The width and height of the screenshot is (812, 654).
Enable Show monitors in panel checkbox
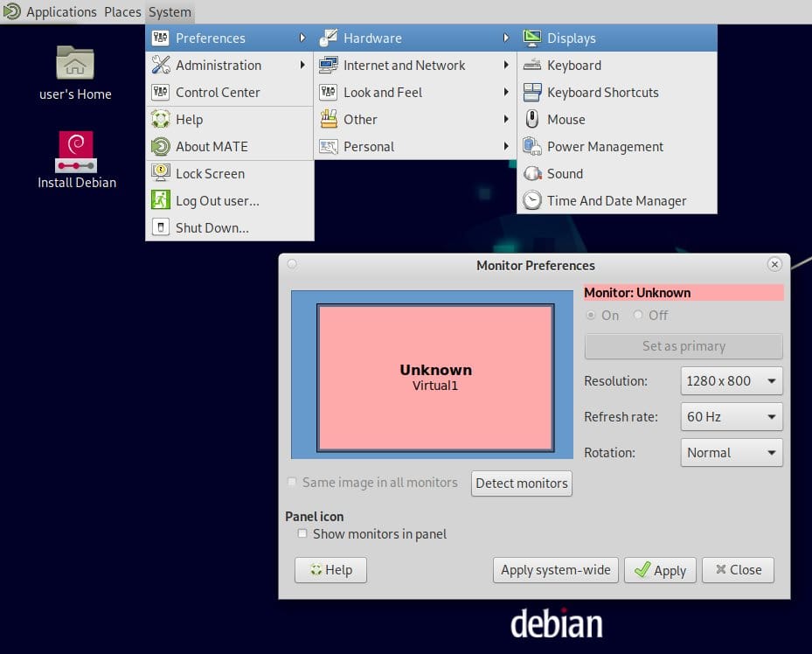point(302,533)
